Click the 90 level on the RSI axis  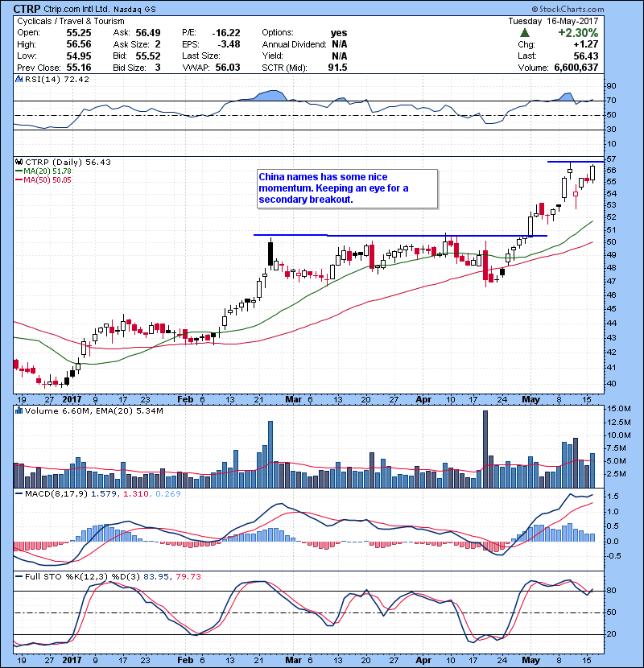(611, 86)
